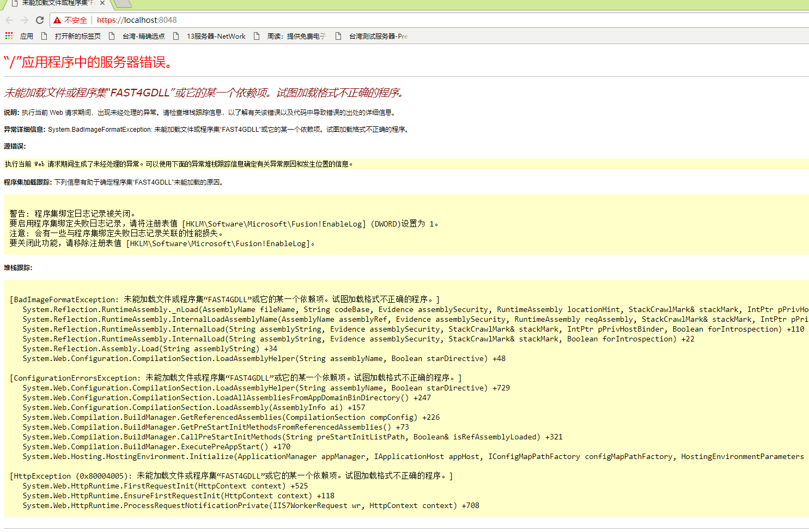This screenshot has height=532, width=809.
Task: Click page icon of 周读 bookmark
Action: [x=257, y=36]
